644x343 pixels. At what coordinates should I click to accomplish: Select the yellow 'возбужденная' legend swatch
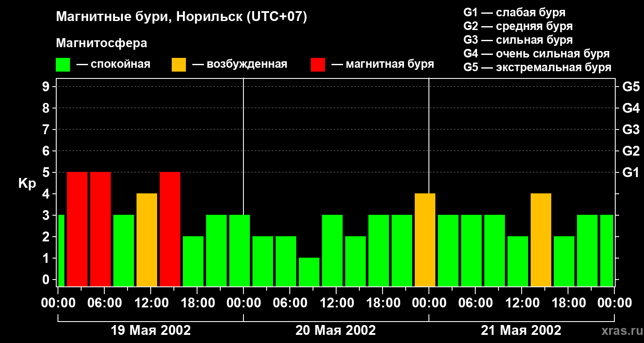[179, 65]
